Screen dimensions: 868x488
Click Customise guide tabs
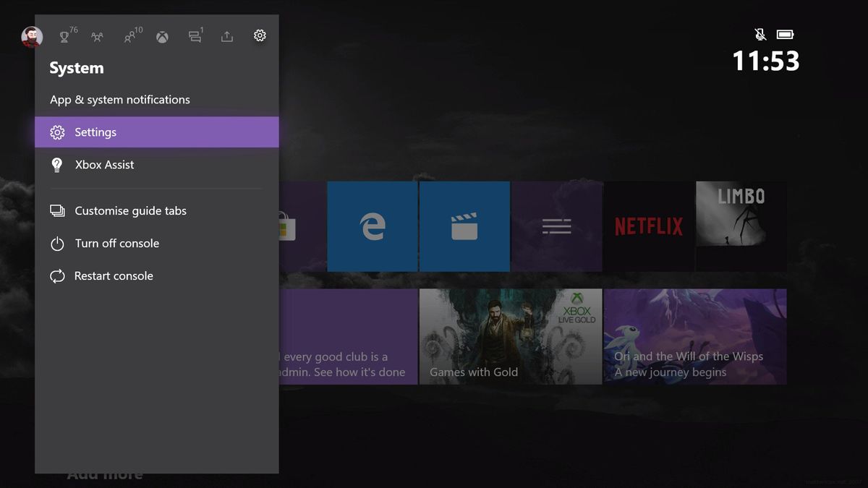[130, 210]
